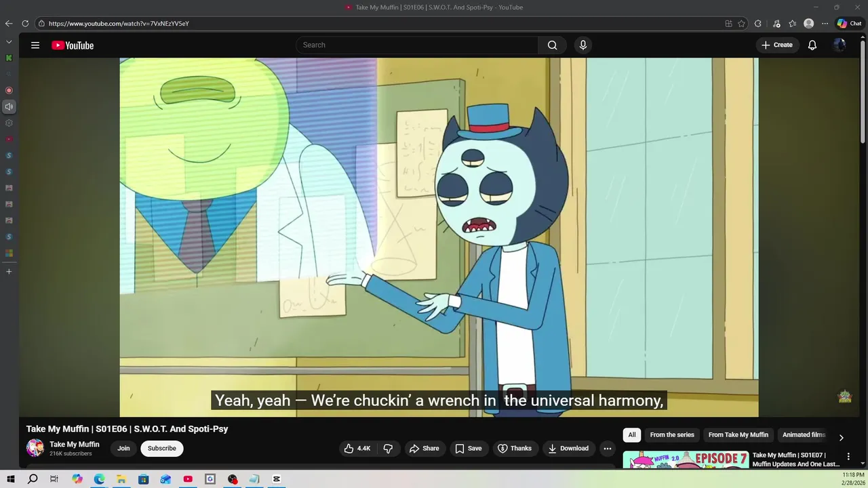Select the From Take My Muffin chip

click(738, 435)
